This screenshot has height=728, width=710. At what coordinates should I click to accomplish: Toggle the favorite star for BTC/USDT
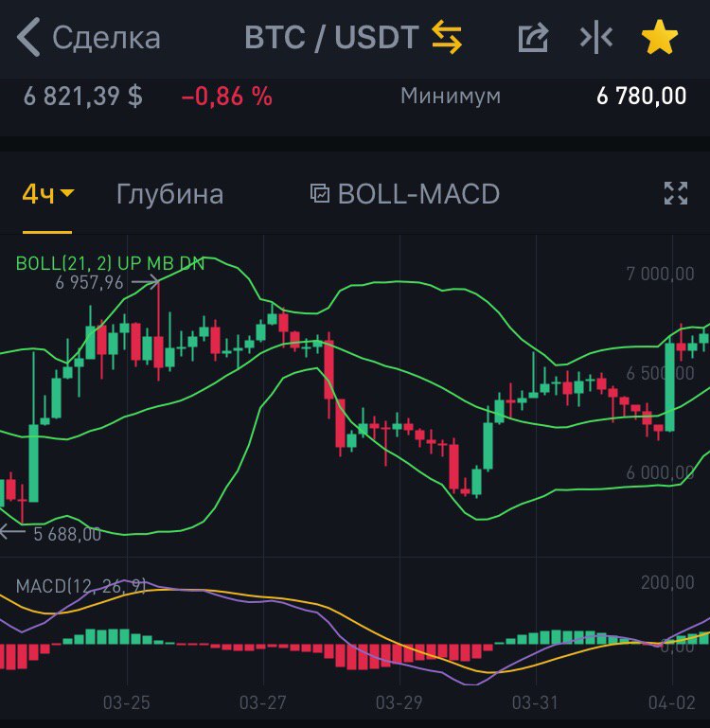click(660, 37)
